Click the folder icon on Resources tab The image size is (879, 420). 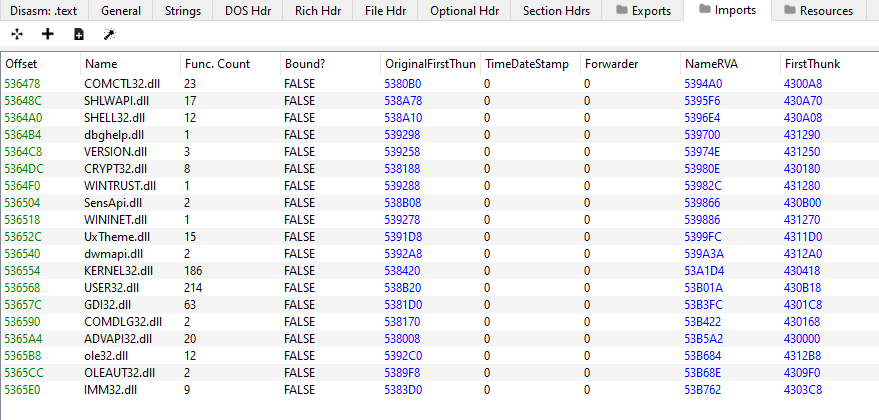click(790, 10)
